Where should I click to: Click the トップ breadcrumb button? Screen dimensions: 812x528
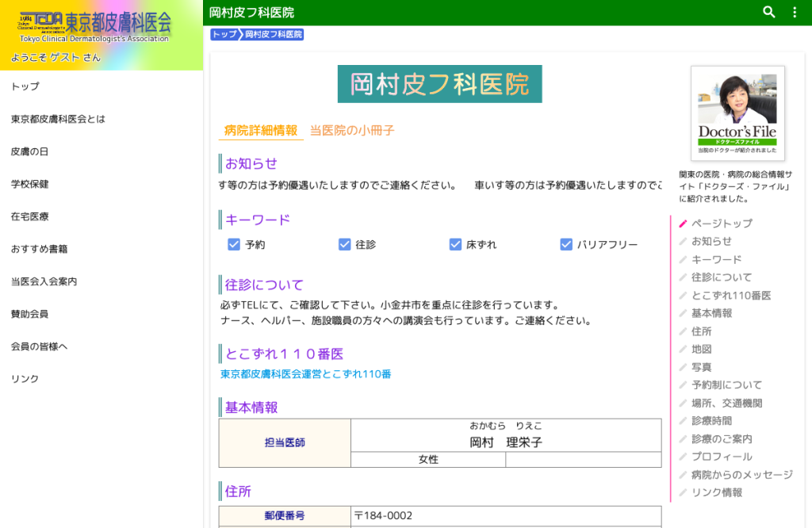click(224, 34)
